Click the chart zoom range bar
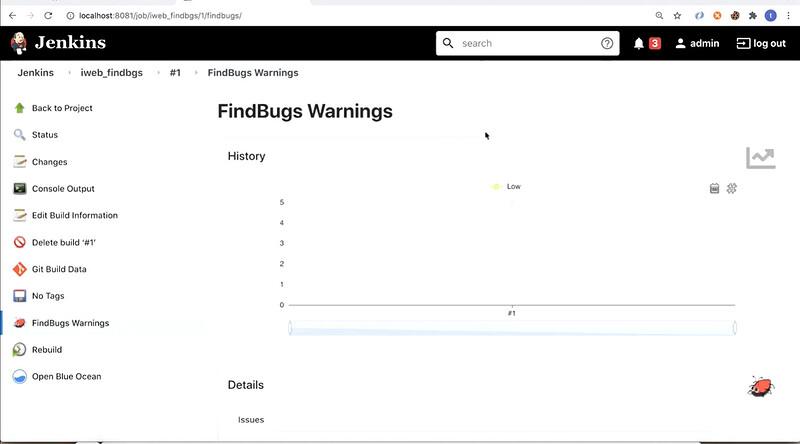 point(512,328)
